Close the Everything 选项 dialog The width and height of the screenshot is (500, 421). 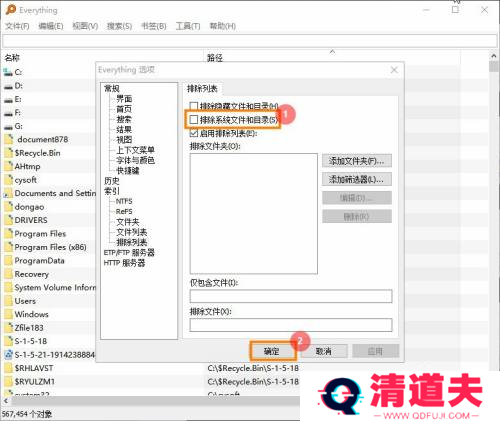click(x=394, y=70)
